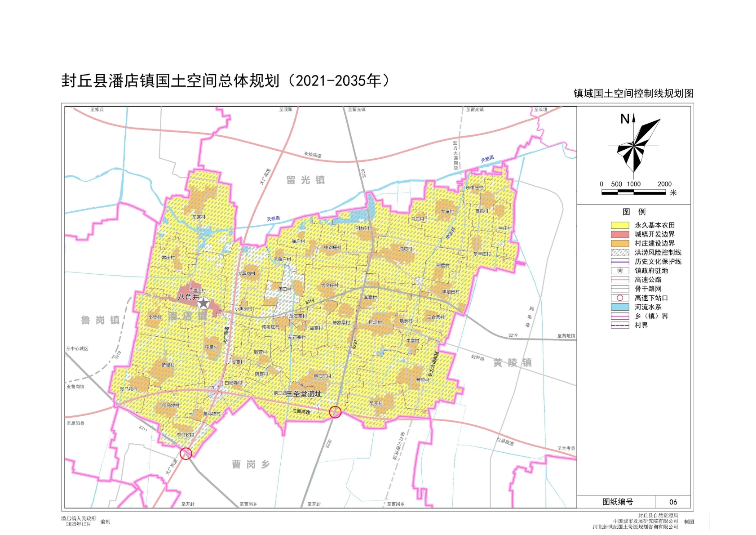
Task: Select the blue 河流水系 legend swatch
Action: click(x=619, y=307)
